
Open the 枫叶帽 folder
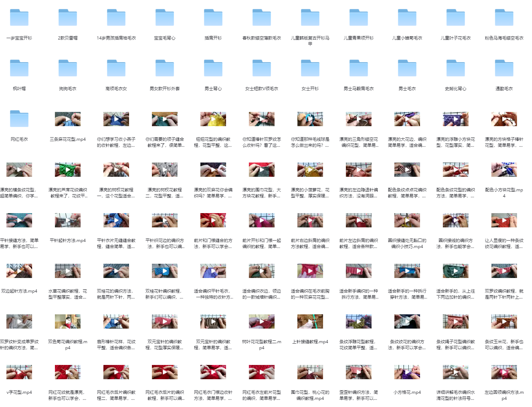click(19, 68)
